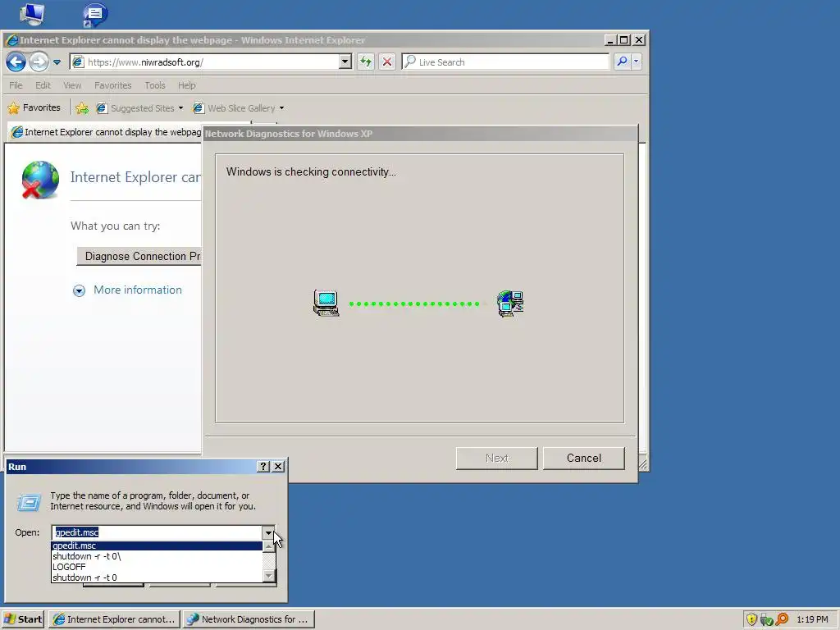Open the Start menu
Viewport: 840px width, 630px height.
point(23,619)
